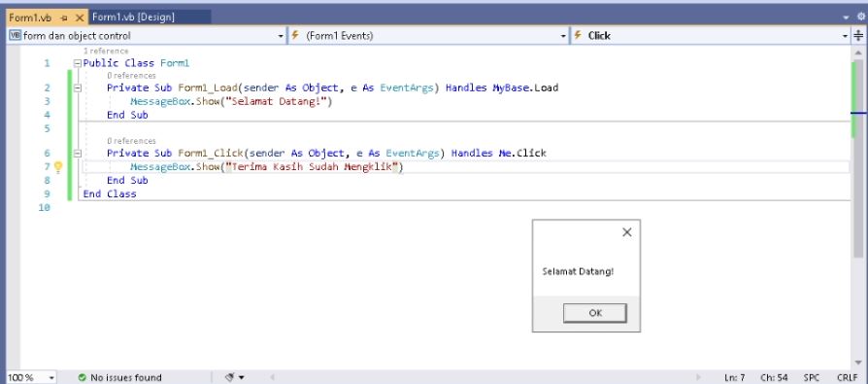Click the Form1_Click method name
Screen dimensions: 868x384
[x=211, y=153]
